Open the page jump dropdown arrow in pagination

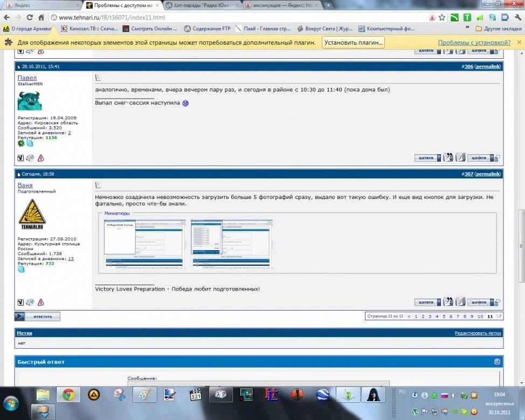499,316
